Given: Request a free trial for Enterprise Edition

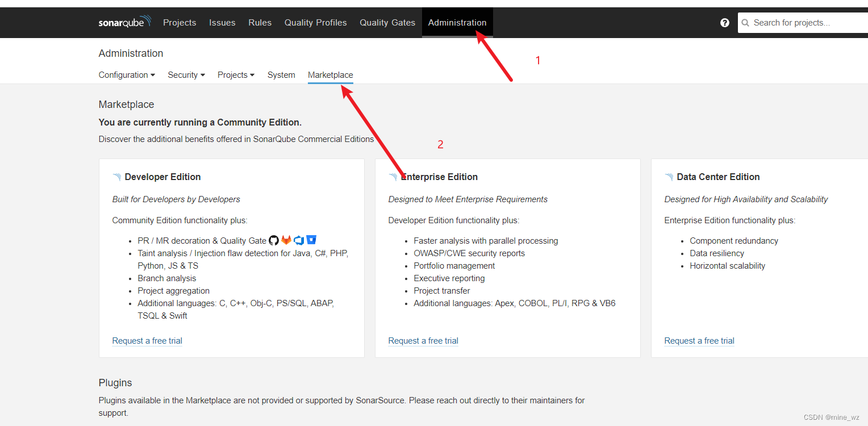Looking at the screenshot, I should click(423, 341).
